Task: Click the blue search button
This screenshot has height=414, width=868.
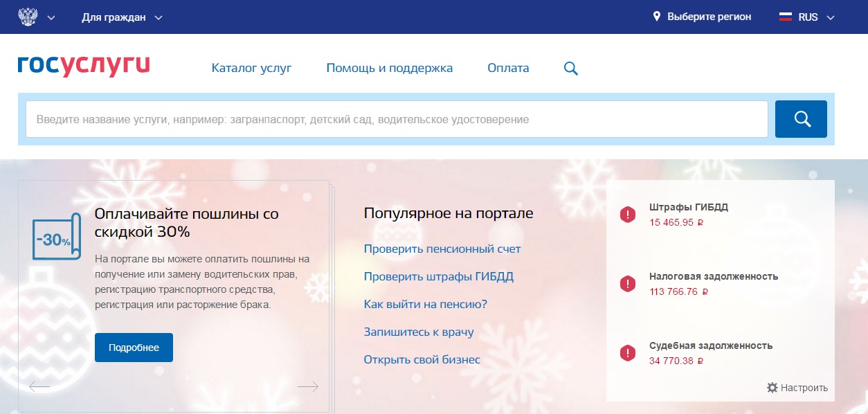Action: click(x=801, y=119)
